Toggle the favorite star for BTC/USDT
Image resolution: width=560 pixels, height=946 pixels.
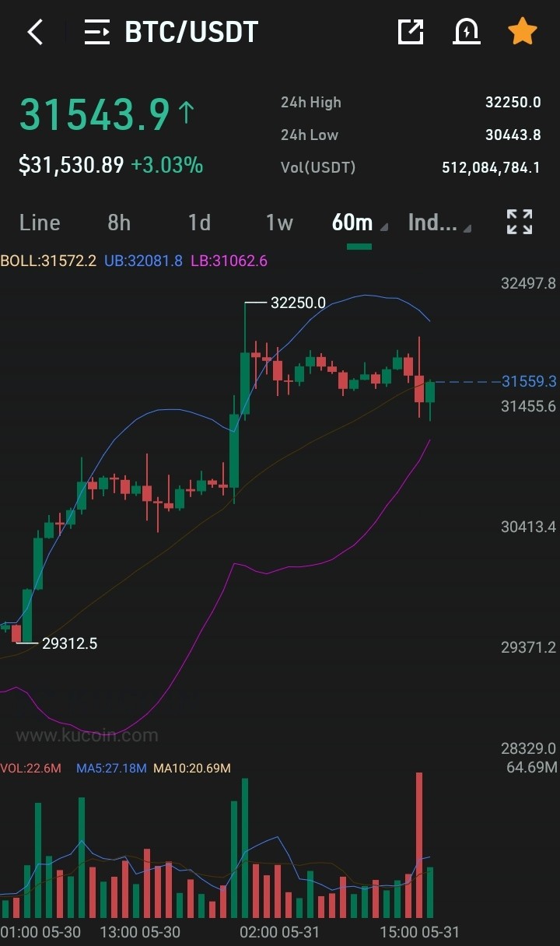522,32
